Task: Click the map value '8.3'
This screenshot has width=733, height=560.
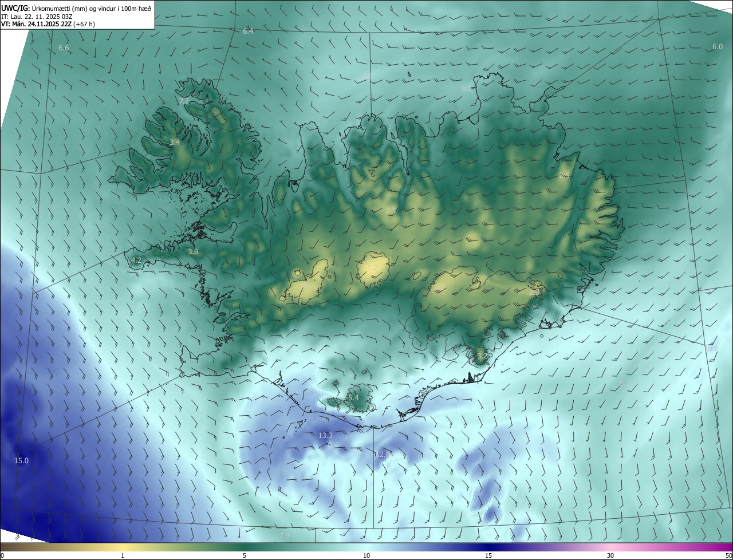Action: click(x=466, y=88)
